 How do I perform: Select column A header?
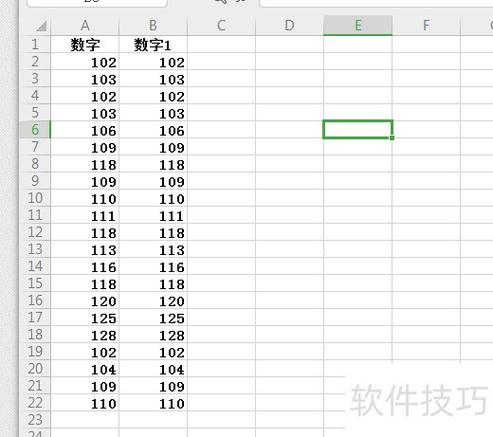pyautogui.click(x=85, y=25)
